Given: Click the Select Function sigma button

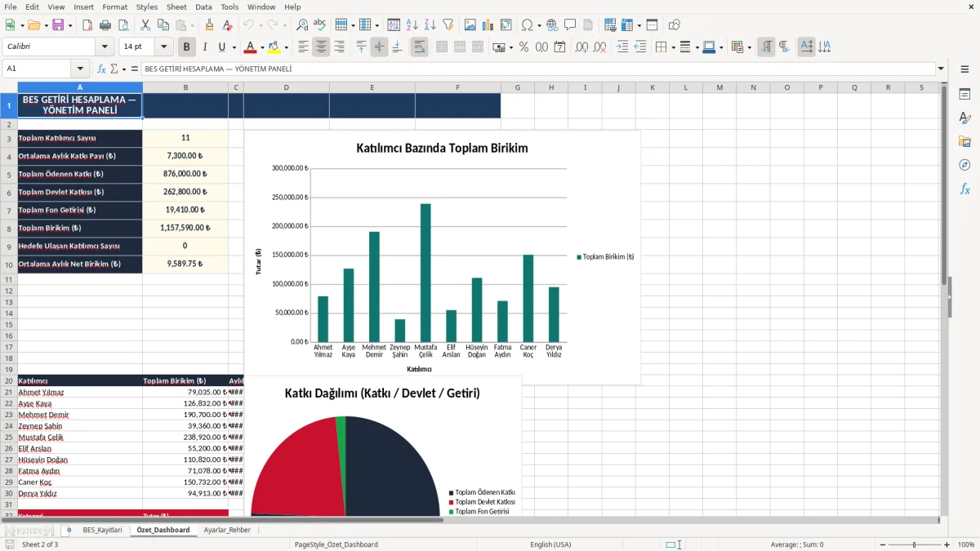Looking at the screenshot, I should click(114, 69).
